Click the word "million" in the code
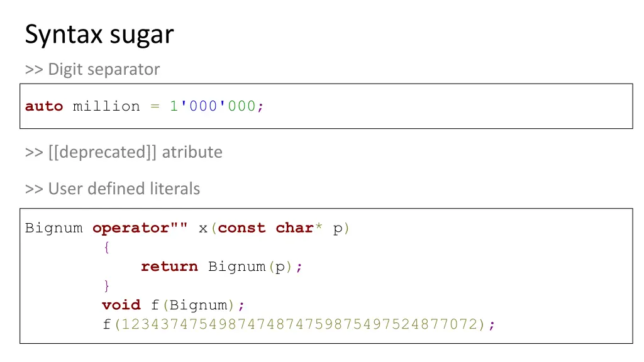 (106, 106)
